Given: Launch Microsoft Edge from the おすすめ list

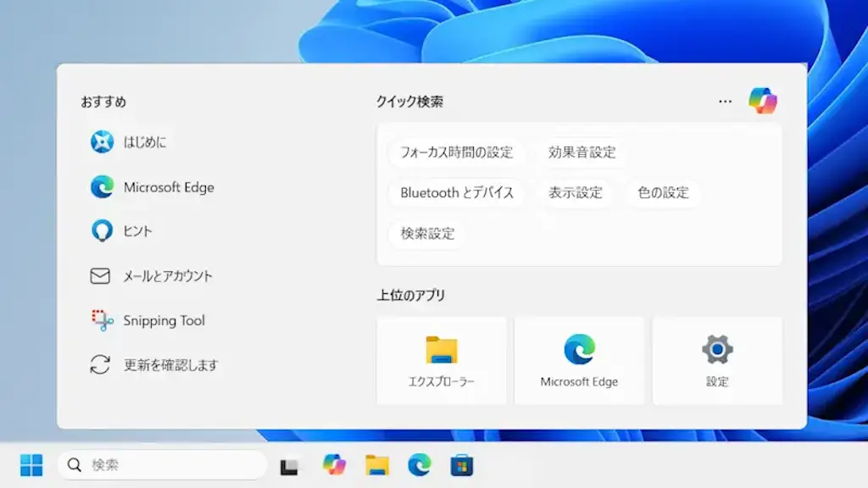Looking at the screenshot, I should (x=153, y=187).
